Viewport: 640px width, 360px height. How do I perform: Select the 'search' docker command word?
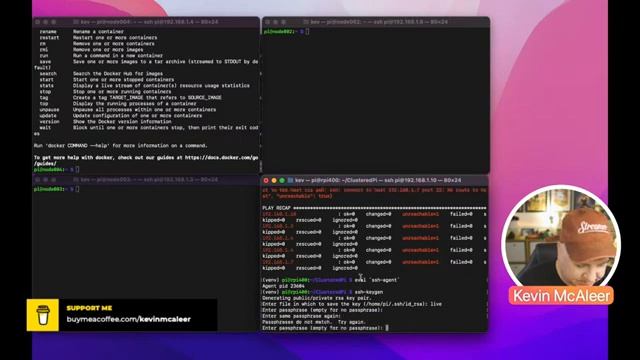(48, 73)
